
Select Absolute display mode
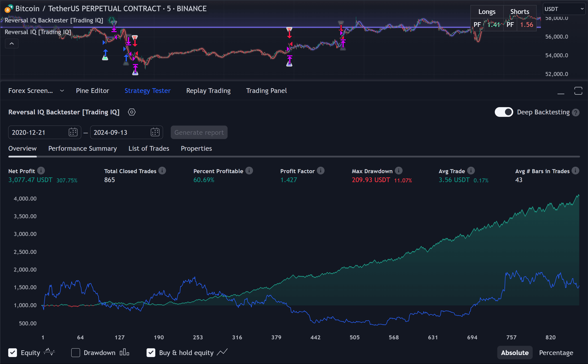coord(515,353)
